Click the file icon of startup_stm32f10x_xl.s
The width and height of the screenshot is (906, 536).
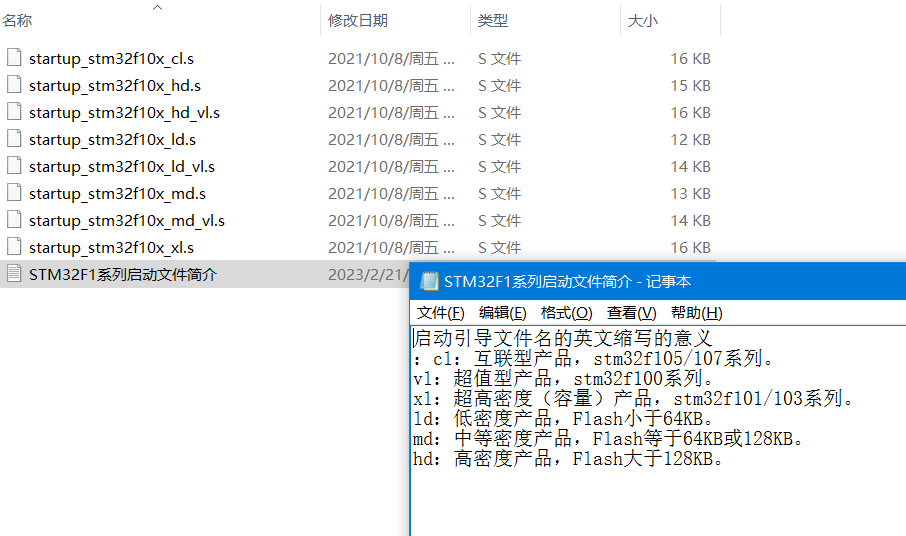[x=14, y=247]
